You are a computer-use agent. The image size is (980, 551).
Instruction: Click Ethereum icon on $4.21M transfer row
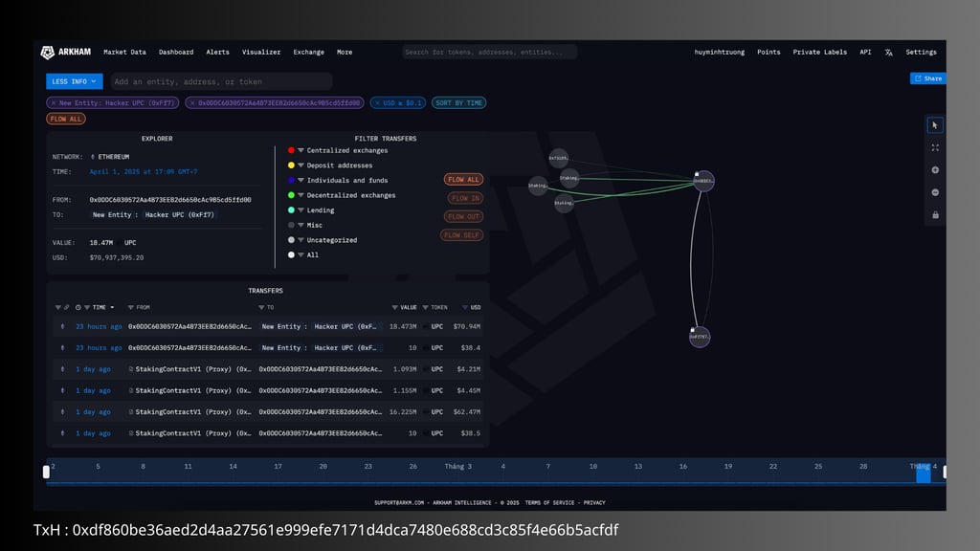pyautogui.click(x=62, y=369)
